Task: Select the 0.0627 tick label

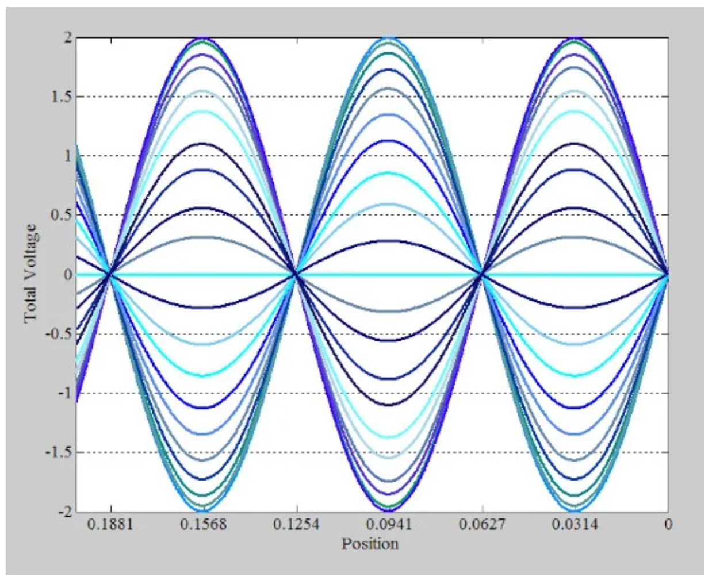Action: [482, 524]
